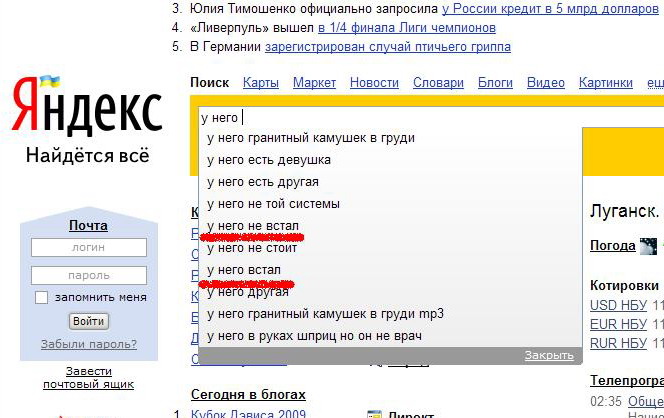The height and width of the screenshot is (418, 664).
Task: Choose suggestion у него не той системы
Action: pos(390,204)
